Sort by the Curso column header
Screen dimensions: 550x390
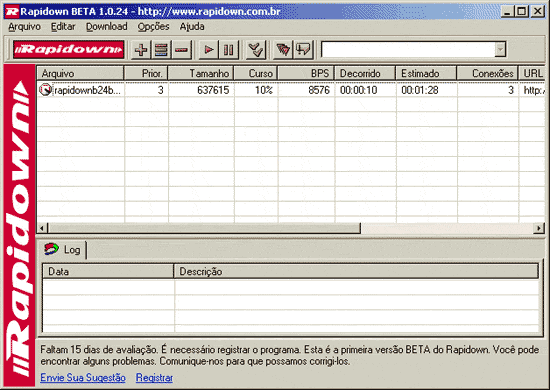(256, 73)
